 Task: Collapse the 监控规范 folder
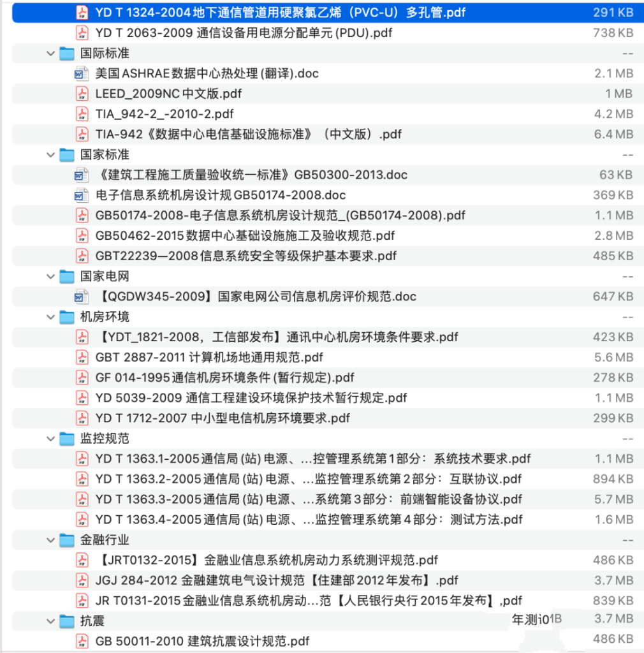[50, 439]
